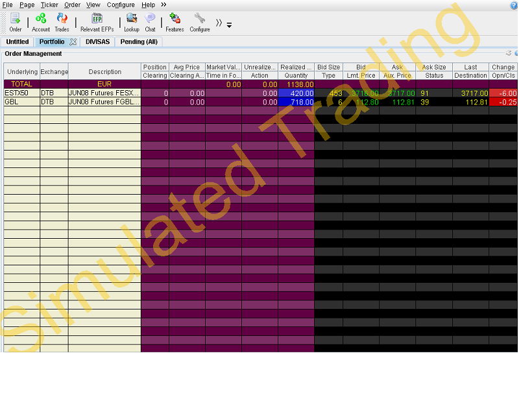Click the Position column header
Viewport: 532px width, 399px height.
(154, 67)
